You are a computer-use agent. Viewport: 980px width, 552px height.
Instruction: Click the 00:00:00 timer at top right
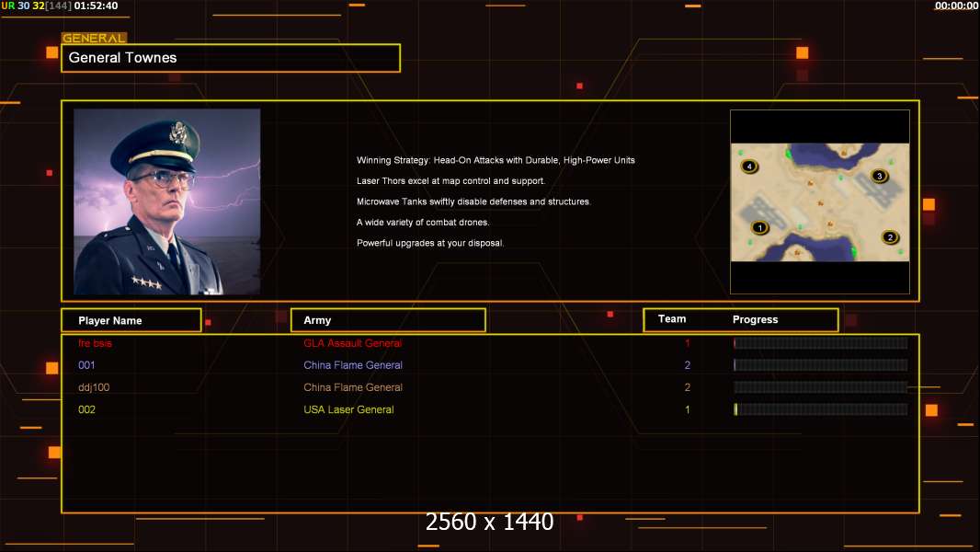tap(956, 6)
